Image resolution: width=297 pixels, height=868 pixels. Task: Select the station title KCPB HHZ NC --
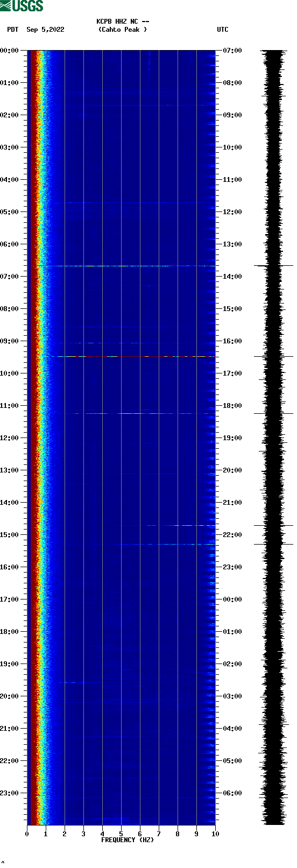coord(123,22)
